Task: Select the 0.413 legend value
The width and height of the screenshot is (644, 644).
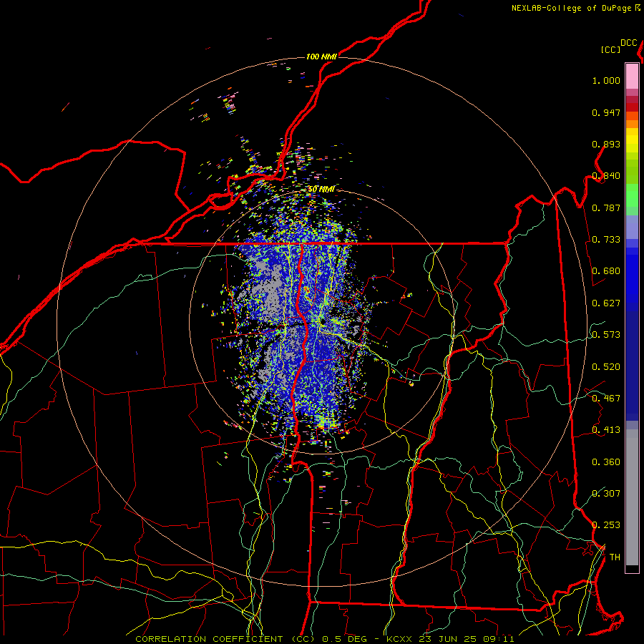Action: click(606, 430)
